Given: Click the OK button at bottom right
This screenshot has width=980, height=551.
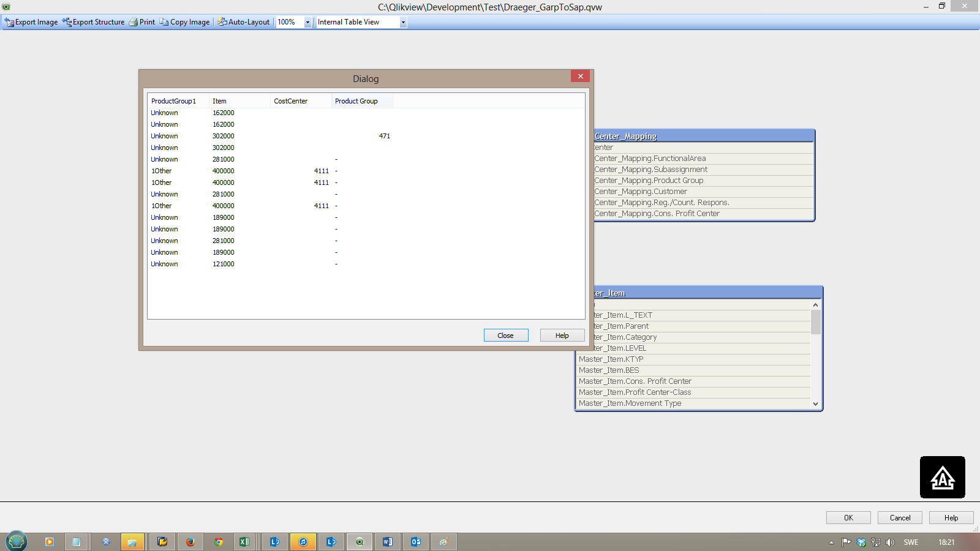Looking at the screenshot, I should tap(848, 518).
